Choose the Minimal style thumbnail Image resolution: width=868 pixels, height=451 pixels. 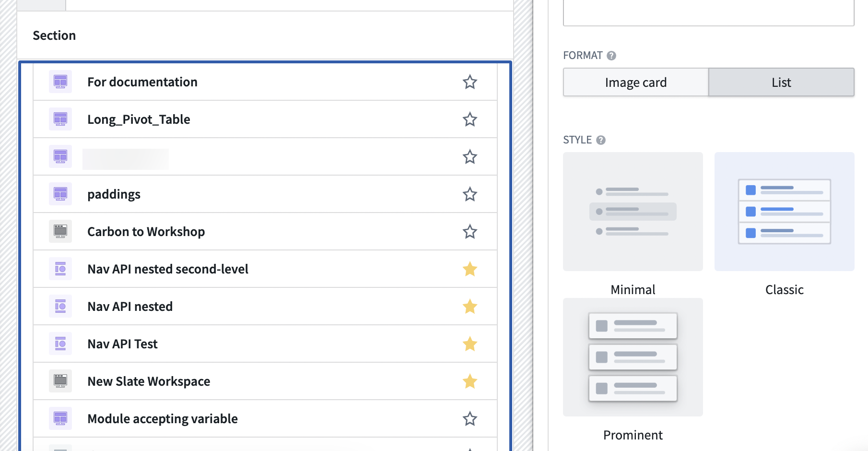tap(633, 212)
